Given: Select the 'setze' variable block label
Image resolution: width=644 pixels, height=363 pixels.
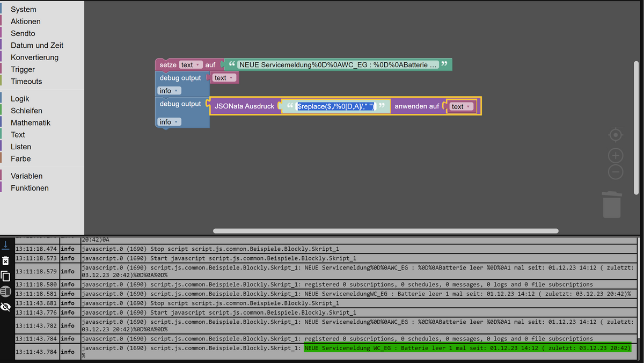Looking at the screenshot, I should tap(167, 65).
